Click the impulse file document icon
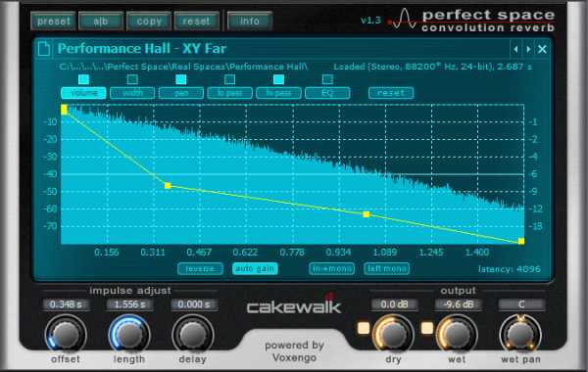The width and height of the screenshot is (588, 372). click(x=44, y=49)
